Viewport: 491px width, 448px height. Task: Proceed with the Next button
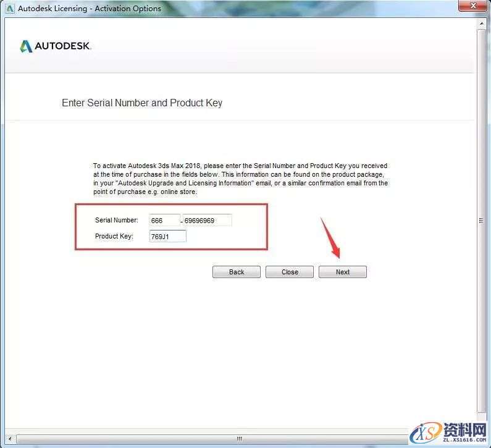(342, 272)
